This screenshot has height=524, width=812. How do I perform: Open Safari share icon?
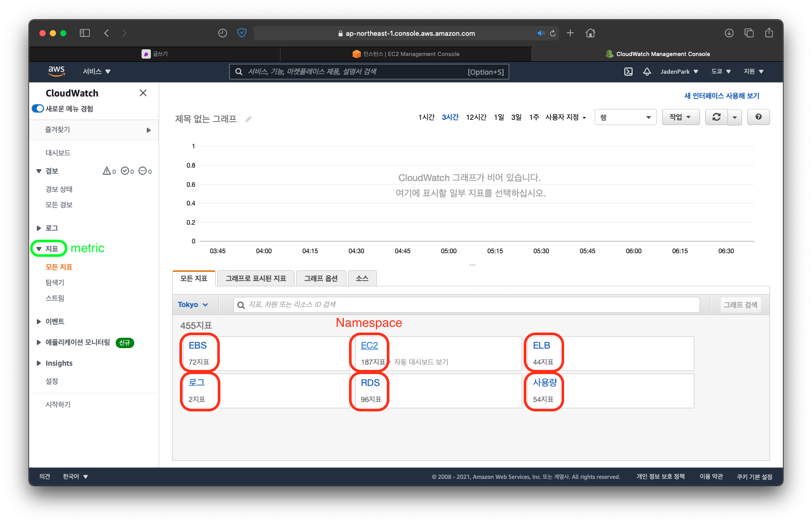tap(769, 33)
